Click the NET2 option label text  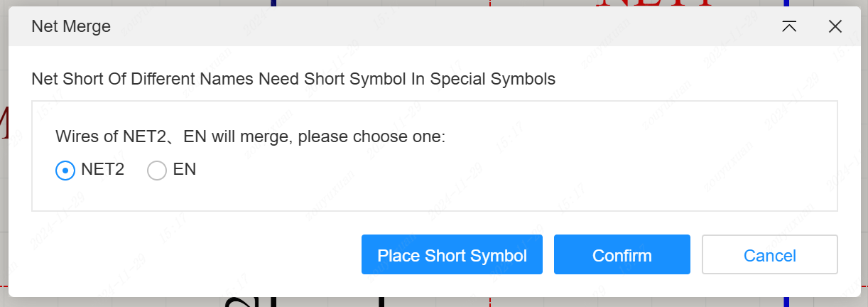[103, 170]
